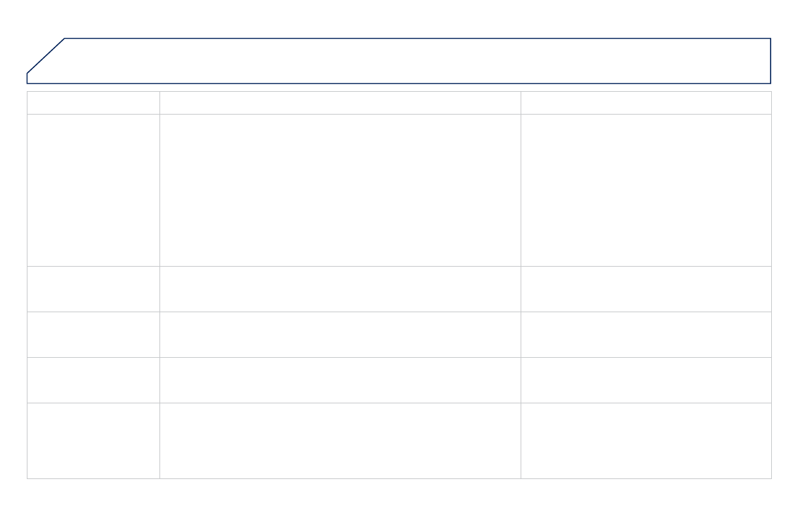Select right cell in fourth body row
This screenshot has width=798, height=532.
(646, 380)
